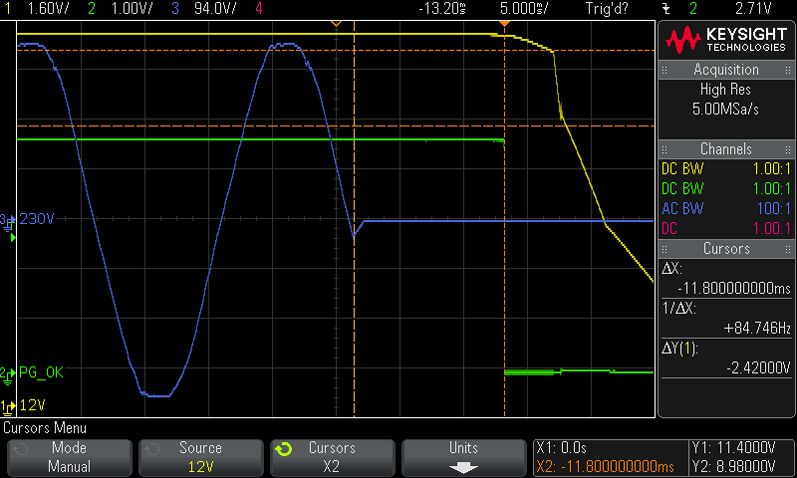Click the 5.000 ms/ timebase readout

(x=524, y=8)
